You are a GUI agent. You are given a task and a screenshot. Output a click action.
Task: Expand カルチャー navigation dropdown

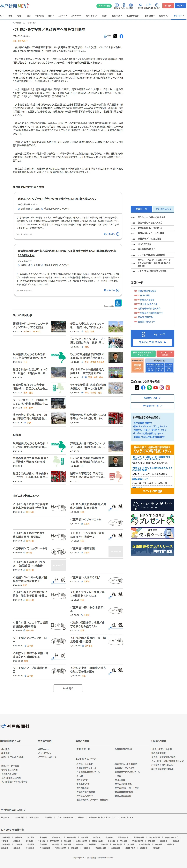coord(76,15)
